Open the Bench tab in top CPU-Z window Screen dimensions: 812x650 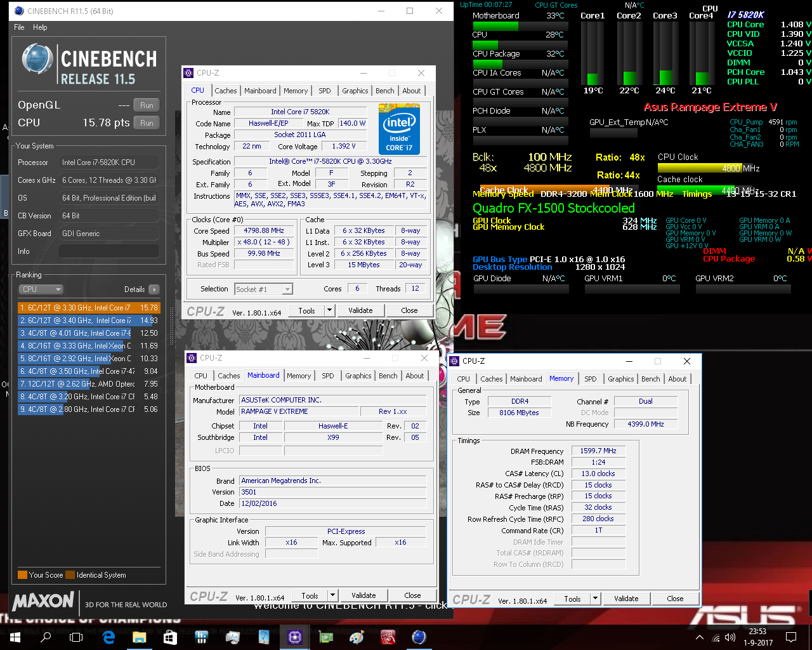coord(385,91)
